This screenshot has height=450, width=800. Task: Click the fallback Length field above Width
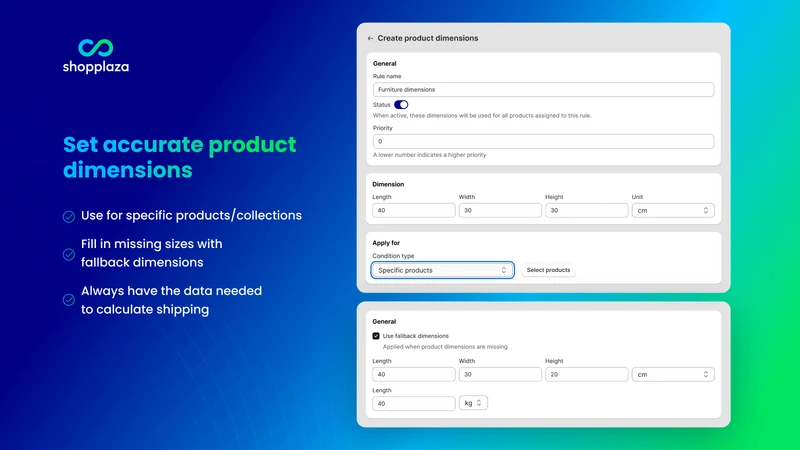click(414, 374)
